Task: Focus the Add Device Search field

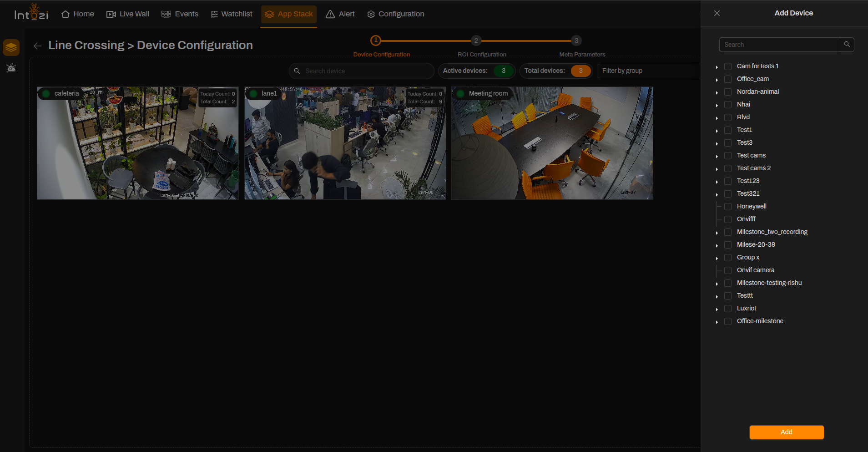Action: [779, 45]
